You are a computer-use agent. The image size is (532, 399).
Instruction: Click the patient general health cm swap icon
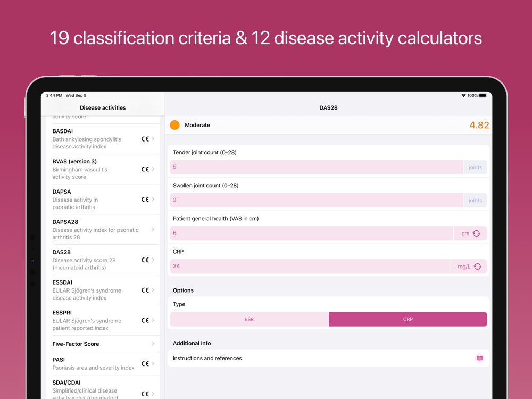point(476,234)
